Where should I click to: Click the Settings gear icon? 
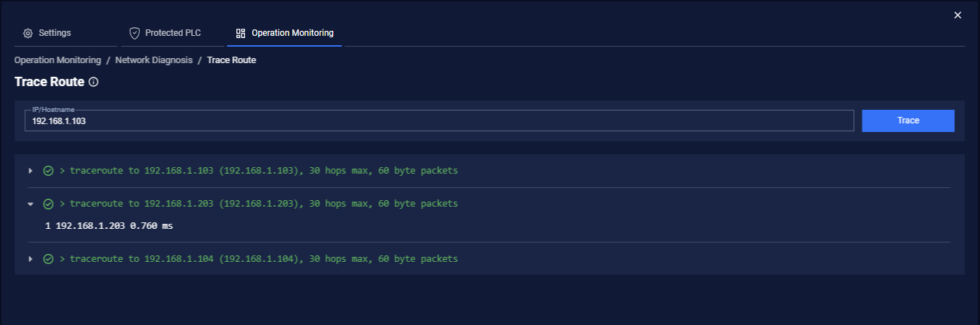click(x=28, y=34)
